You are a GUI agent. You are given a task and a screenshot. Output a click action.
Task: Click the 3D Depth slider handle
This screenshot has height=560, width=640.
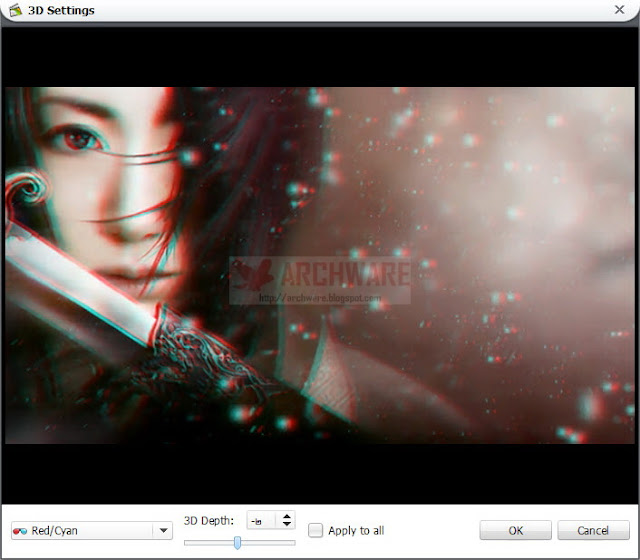237,543
